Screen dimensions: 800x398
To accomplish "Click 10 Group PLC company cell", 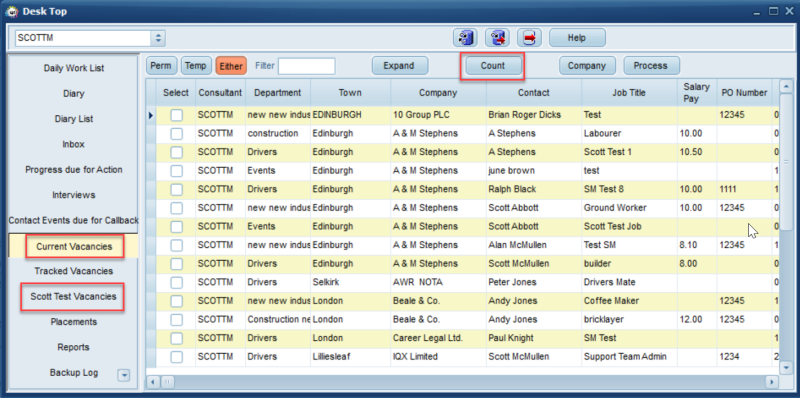I will (438, 115).
